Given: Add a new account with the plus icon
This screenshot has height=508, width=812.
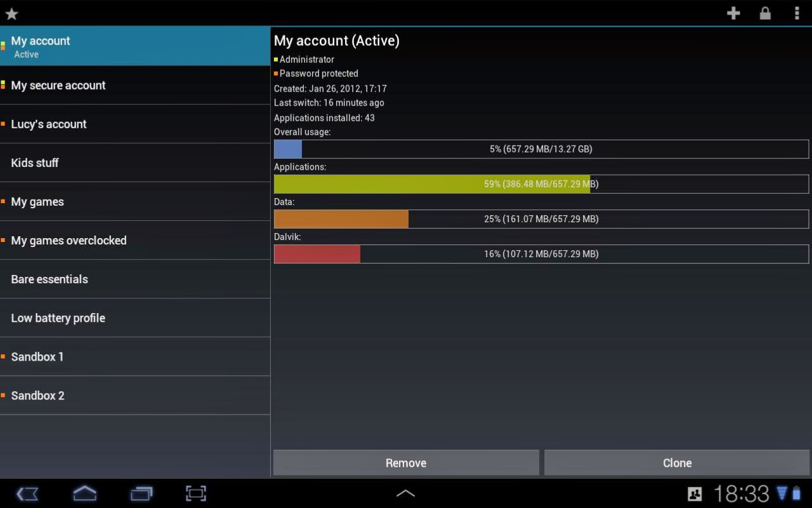Looking at the screenshot, I should [733, 13].
